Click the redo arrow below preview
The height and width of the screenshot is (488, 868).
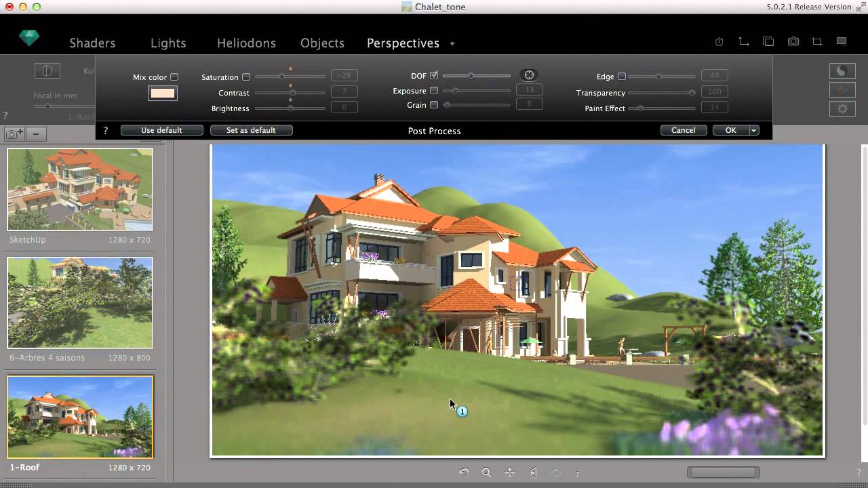click(x=556, y=472)
